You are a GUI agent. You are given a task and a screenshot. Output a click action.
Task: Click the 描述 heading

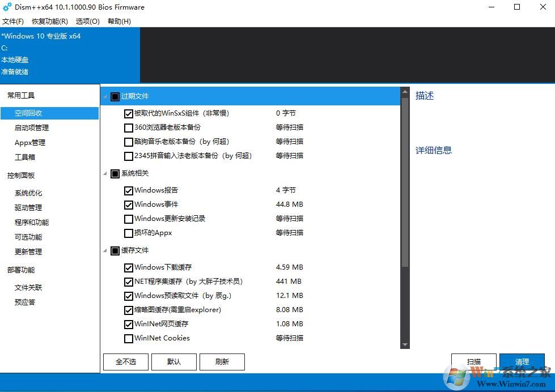[425, 96]
